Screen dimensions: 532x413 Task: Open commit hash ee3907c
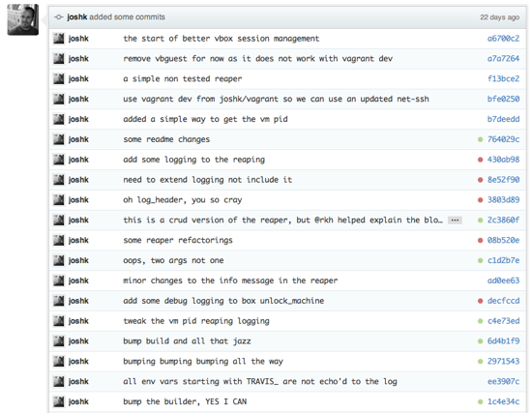click(x=503, y=382)
